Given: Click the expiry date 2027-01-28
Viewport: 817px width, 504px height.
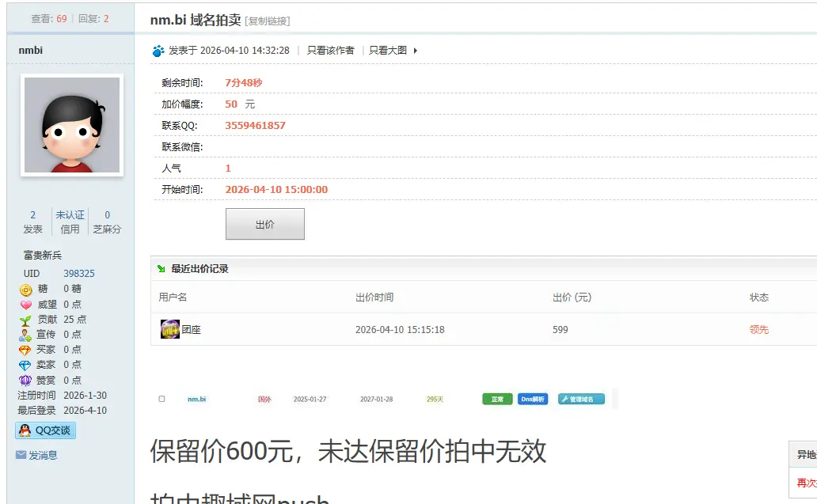Looking at the screenshot, I should click(x=376, y=400).
